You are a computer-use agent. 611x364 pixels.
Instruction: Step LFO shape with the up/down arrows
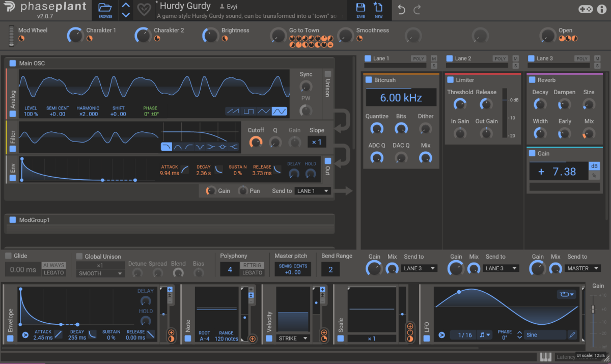[x=519, y=335]
